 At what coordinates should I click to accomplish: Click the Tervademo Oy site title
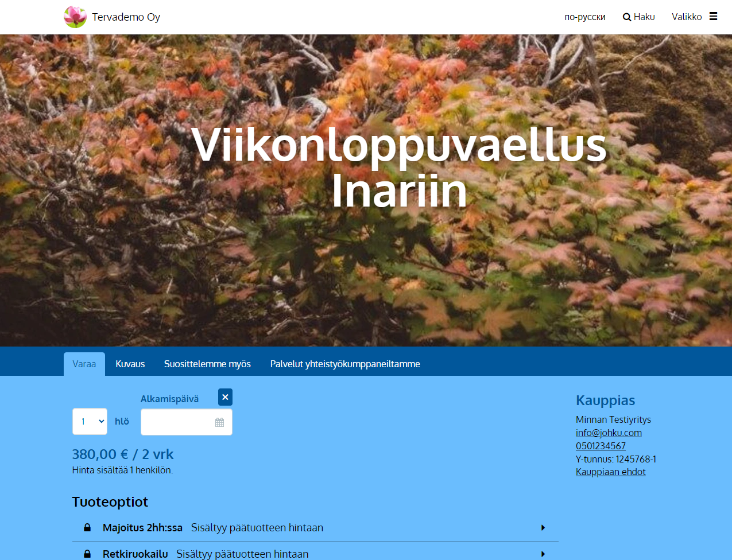click(126, 17)
